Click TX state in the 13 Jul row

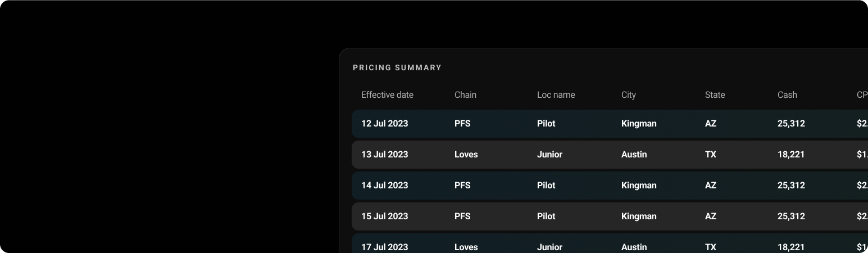710,155
